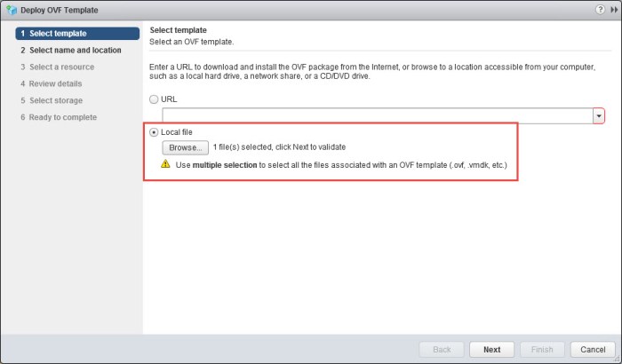Open the URL field dropdown arrow
This screenshot has height=364, width=622.
(x=599, y=116)
